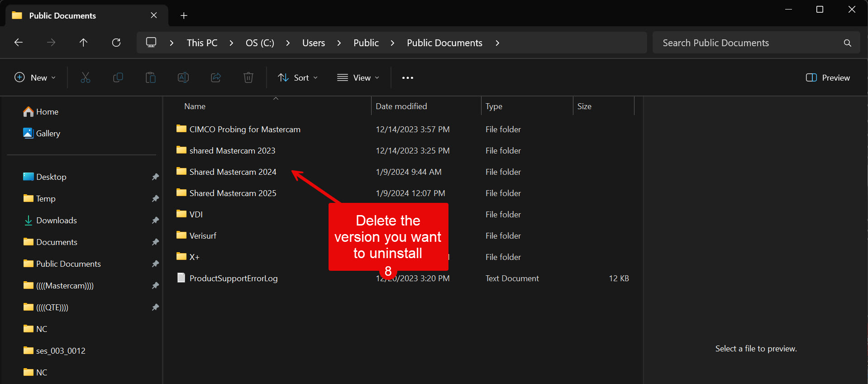Viewport: 868px width, 384px height.
Task: Expand chevron after This PC breadcrumb
Action: tap(231, 43)
